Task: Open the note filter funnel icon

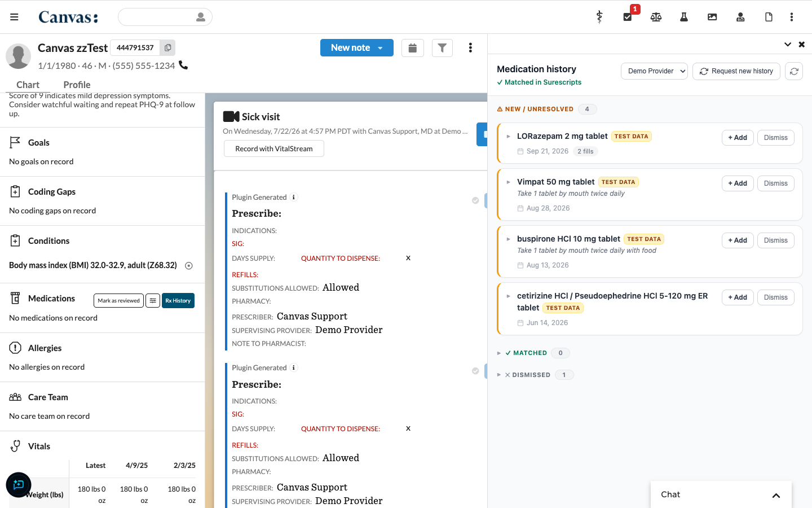Action: pyautogui.click(x=442, y=48)
